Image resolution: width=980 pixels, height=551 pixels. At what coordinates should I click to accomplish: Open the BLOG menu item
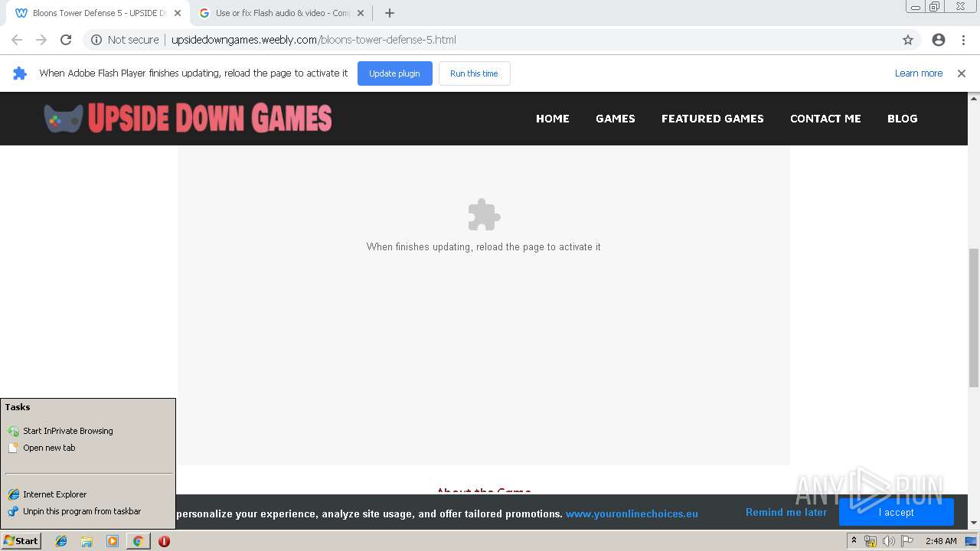tap(902, 119)
